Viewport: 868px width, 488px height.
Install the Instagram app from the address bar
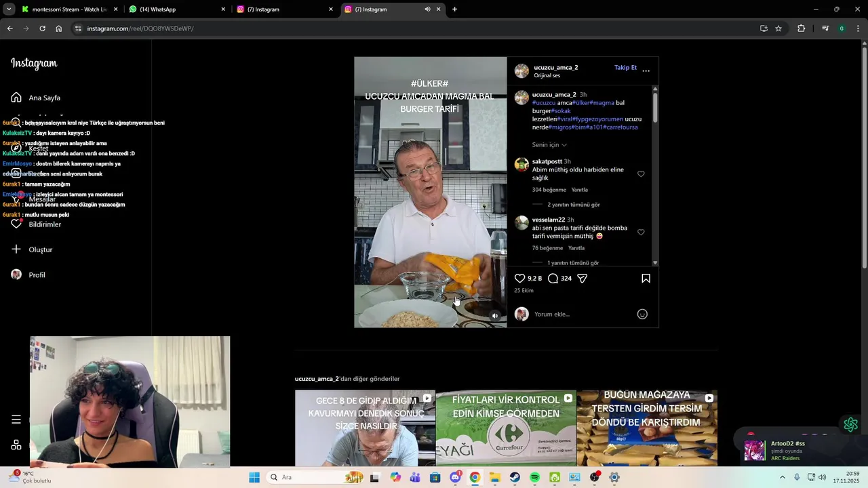764,28
